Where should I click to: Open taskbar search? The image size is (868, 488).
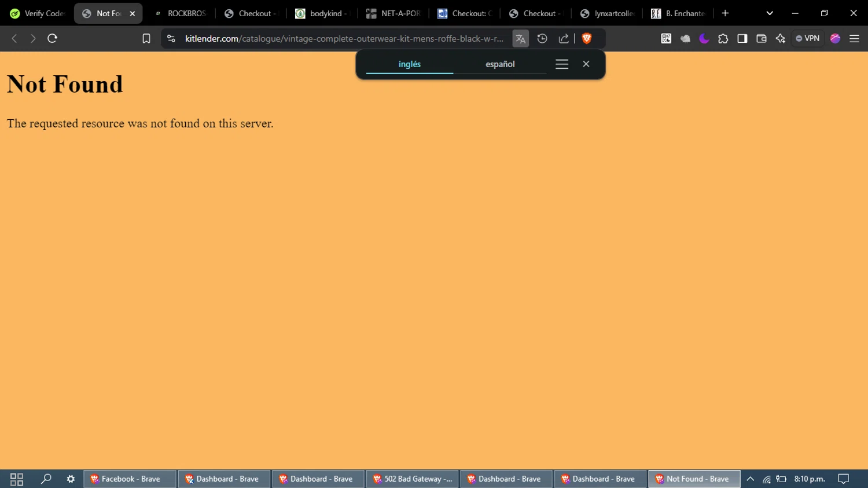pyautogui.click(x=46, y=479)
